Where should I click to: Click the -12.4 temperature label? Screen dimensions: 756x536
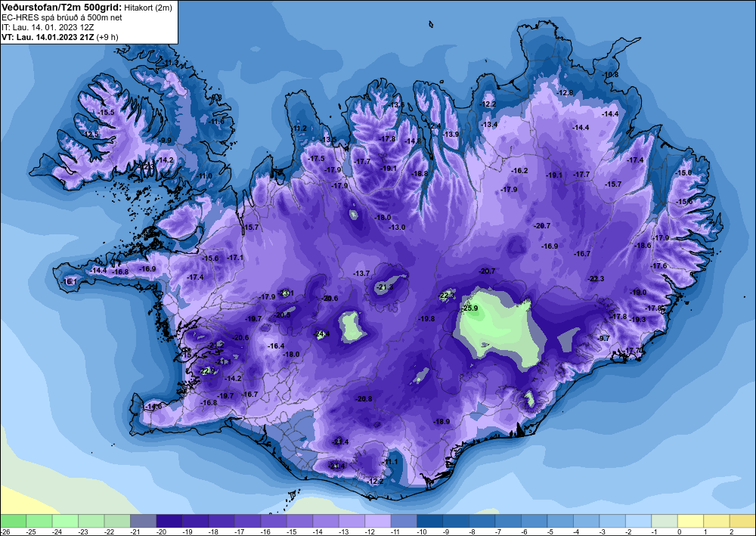click(x=433, y=125)
